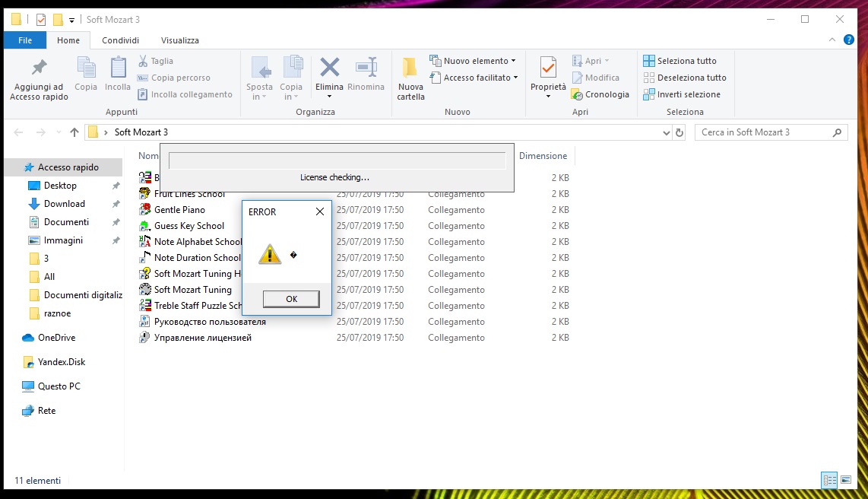This screenshot has width=868, height=499.
Task: Open the File menu tab
Action: click(25, 40)
